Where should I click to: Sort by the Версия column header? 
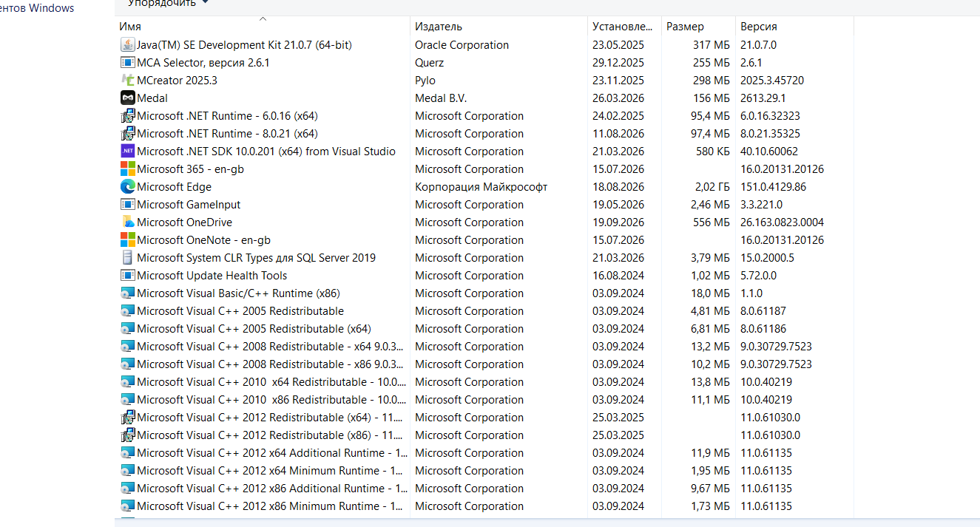(x=795, y=27)
